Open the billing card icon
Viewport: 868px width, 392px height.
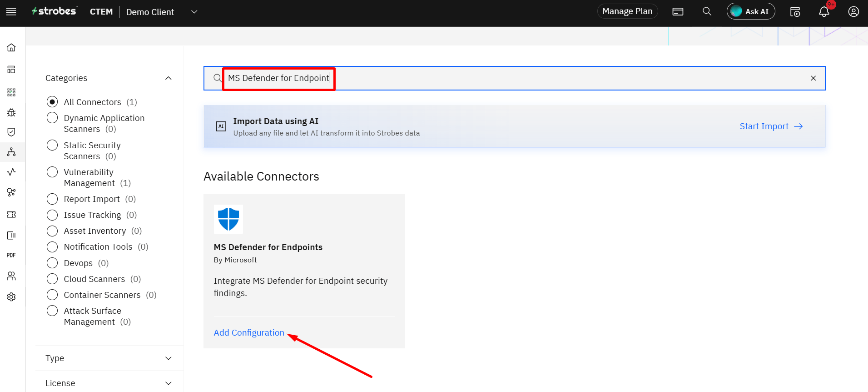678,12
